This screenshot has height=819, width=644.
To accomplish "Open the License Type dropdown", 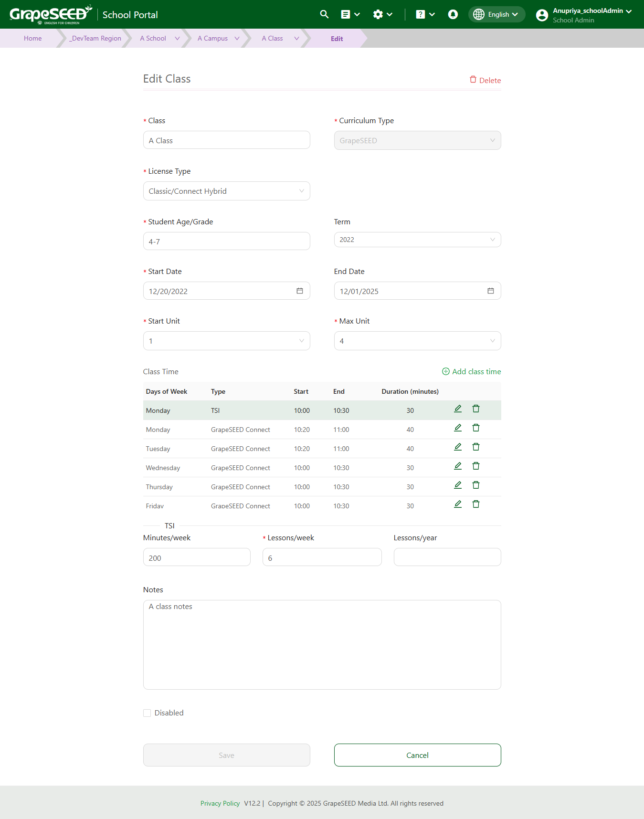I will tap(227, 191).
